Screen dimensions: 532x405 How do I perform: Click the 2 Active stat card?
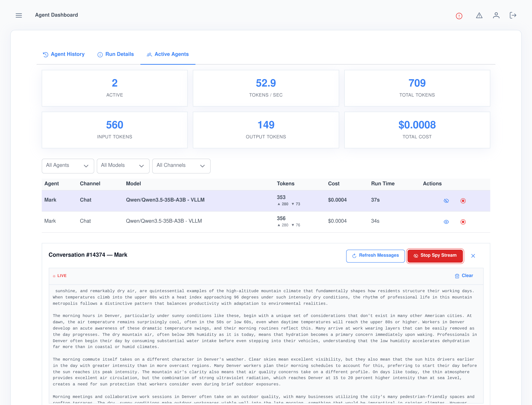pyautogui.click(x=115, y=88)
